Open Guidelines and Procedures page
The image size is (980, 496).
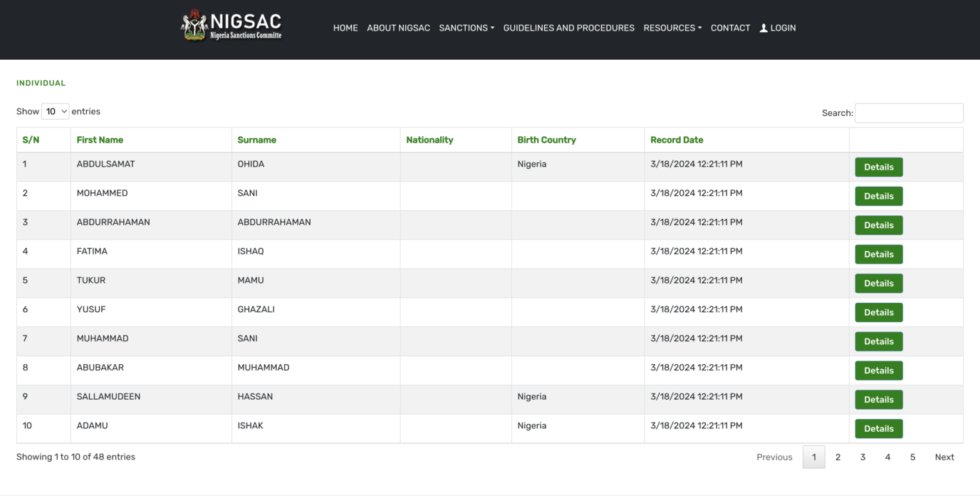click(x=568, y=28)
